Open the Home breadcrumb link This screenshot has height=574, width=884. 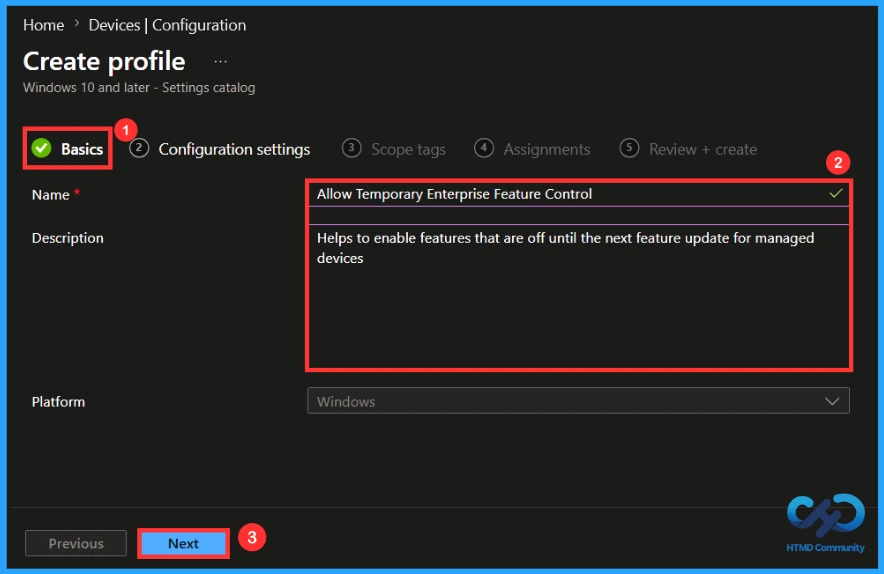(43, 25)
